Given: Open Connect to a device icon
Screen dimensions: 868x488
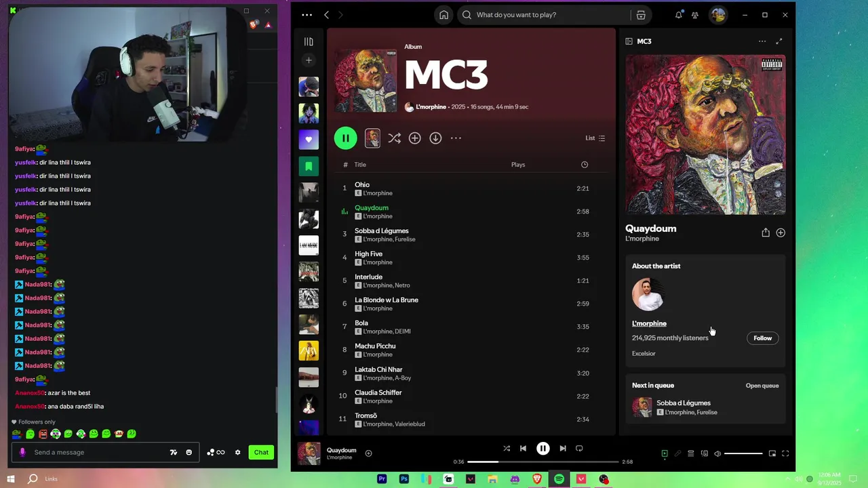Looking at the screenshot, I should pyautogui.click(x=704, y=453).
